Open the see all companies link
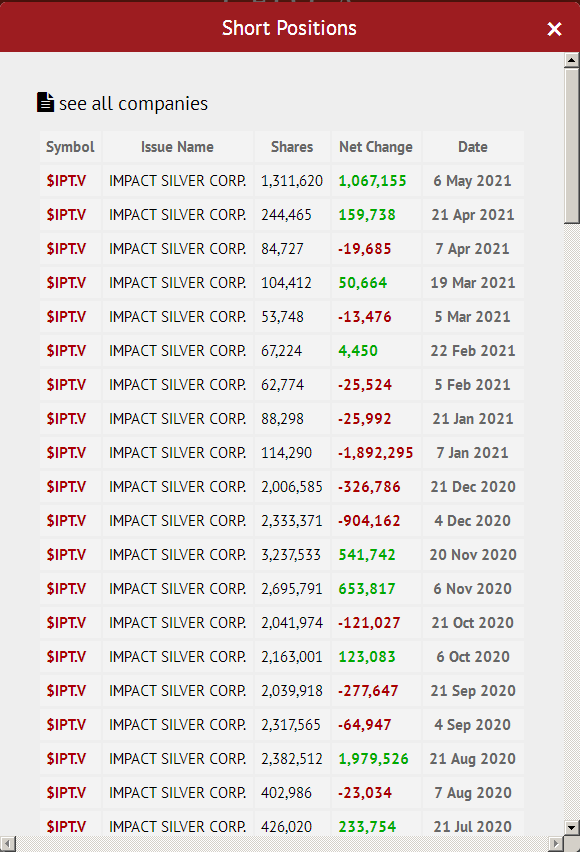 click(x=133, y=103)
